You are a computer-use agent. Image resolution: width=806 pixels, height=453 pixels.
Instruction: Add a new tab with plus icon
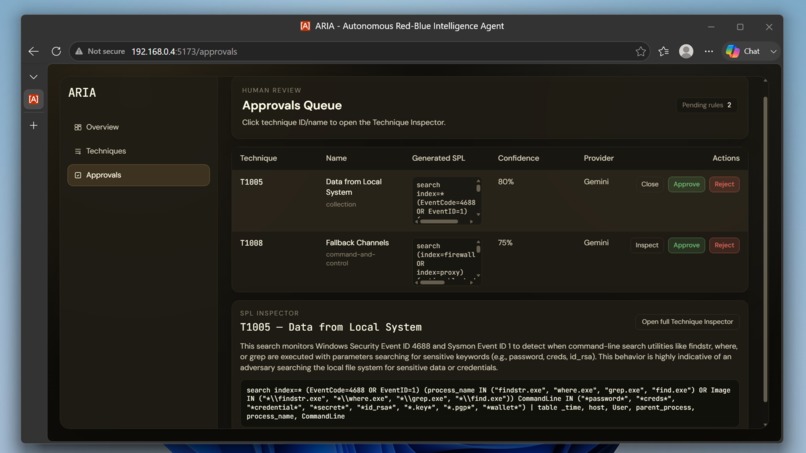(33, 125)
